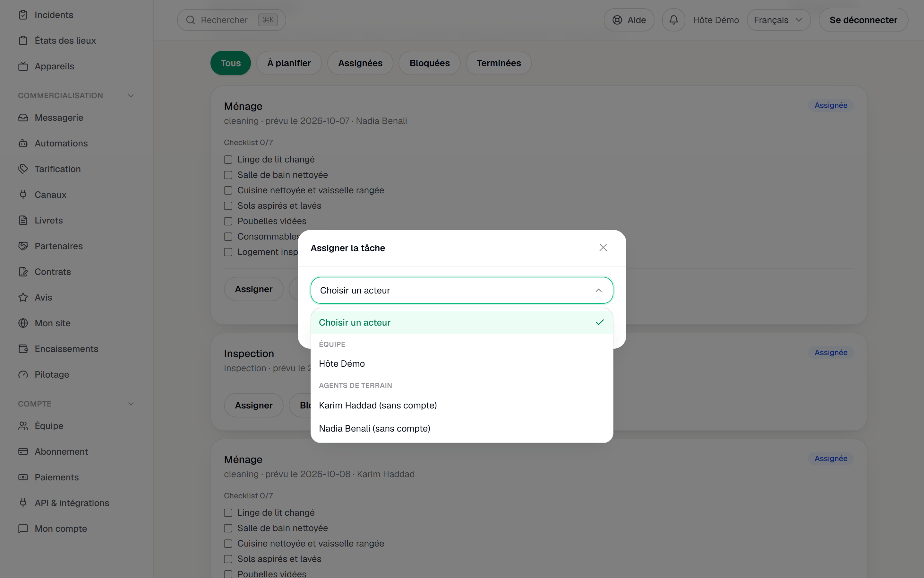Open the 'Terminées' filter tab

499,63
